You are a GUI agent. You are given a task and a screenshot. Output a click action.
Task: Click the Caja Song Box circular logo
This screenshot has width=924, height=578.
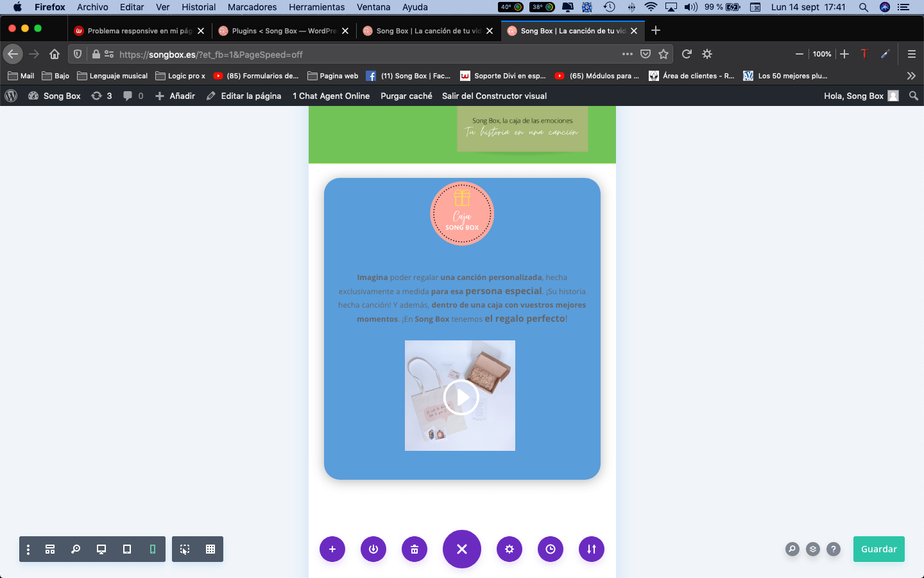462,214
